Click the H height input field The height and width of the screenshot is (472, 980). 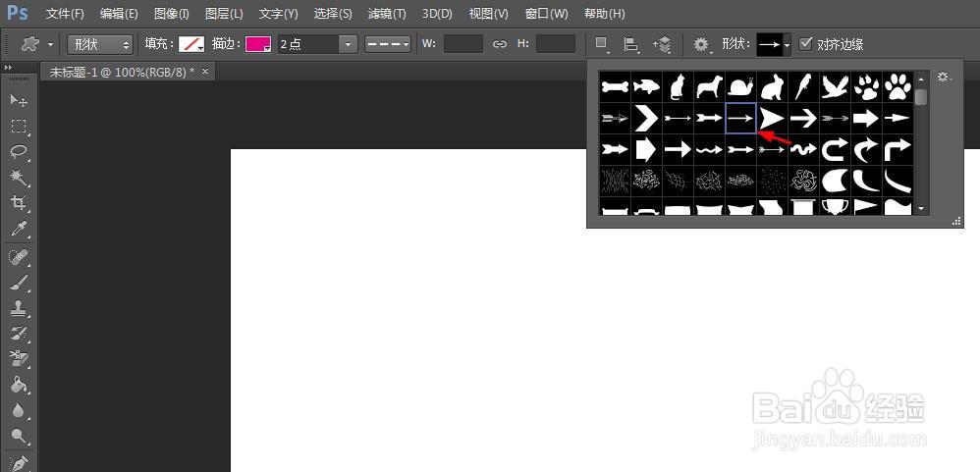[556, 44]
